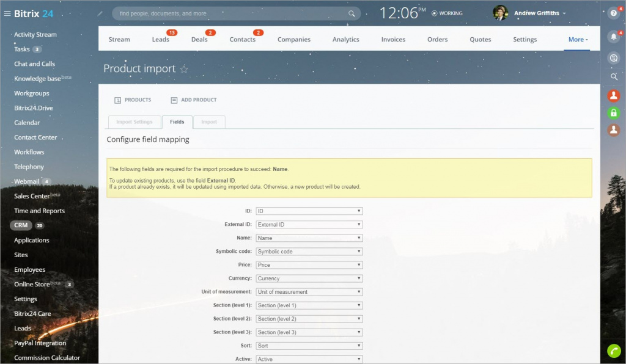
Task: Click the Products button
Action: 133,100
